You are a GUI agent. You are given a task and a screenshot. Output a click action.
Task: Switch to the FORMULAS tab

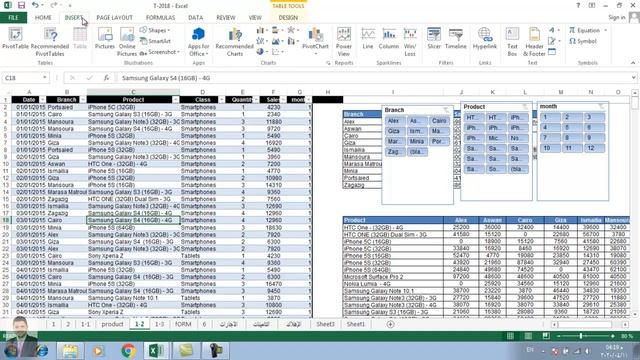(160, 18)
